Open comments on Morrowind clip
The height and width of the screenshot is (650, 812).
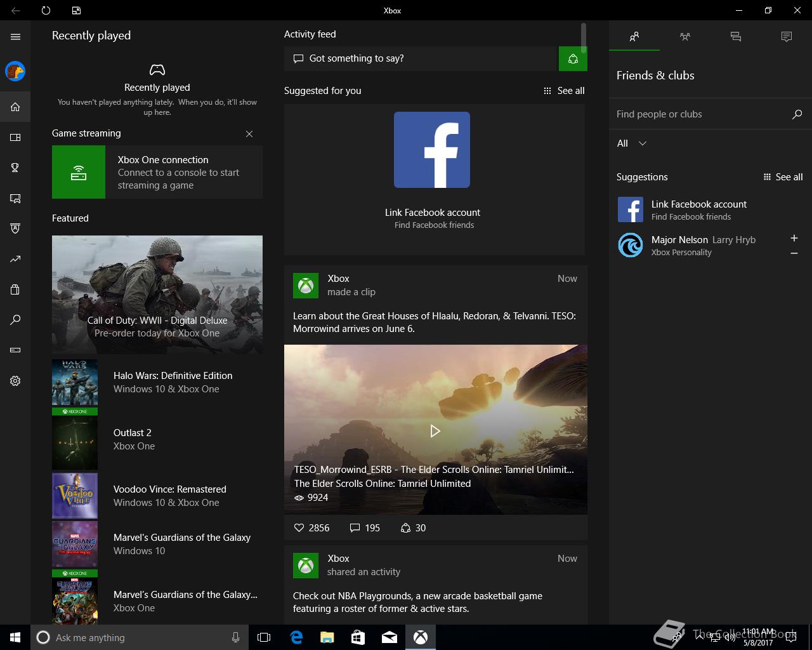tap(365, 528)
